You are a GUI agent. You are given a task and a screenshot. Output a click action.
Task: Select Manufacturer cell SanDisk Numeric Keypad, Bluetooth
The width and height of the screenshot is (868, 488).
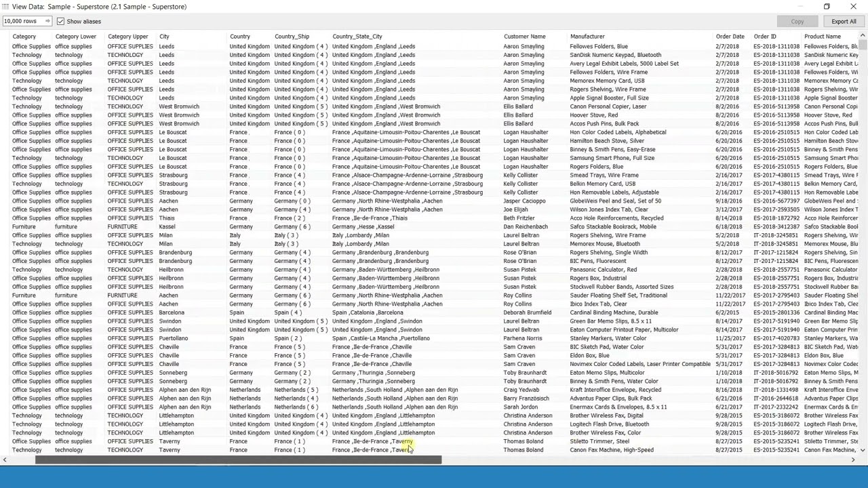(x=615, y=55)
